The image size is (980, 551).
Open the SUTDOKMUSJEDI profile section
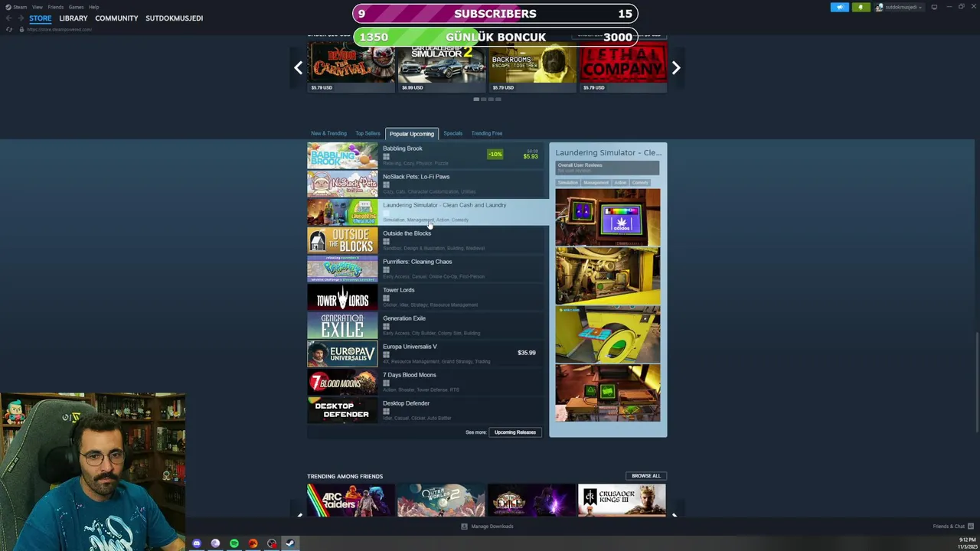click(x=175, y=18)
